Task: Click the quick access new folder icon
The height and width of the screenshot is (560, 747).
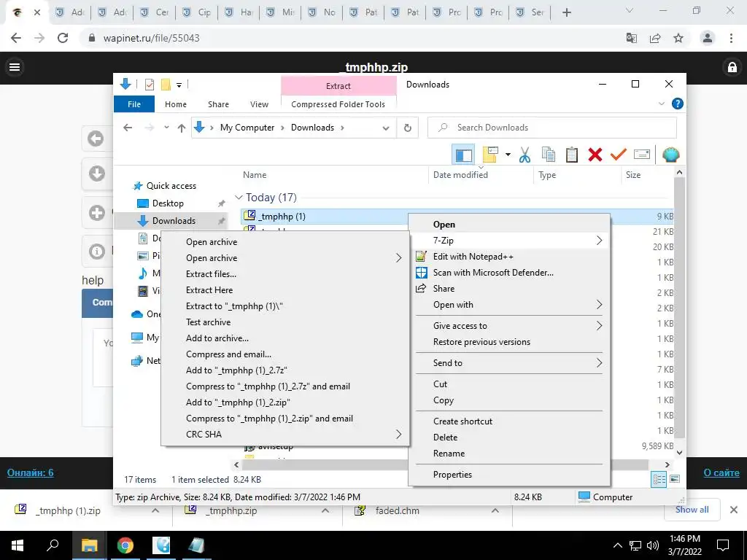Action: [x=166, y=85]
